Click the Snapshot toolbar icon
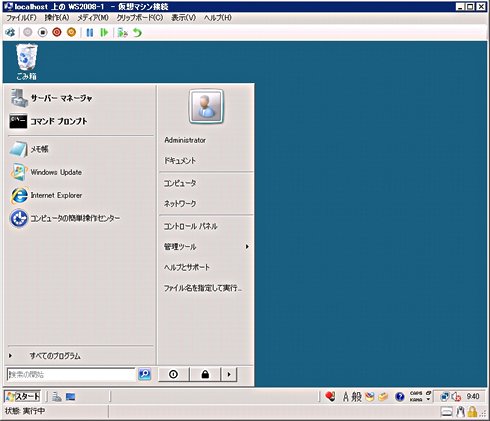The width and height of the screenshot is (490, 421). point(122,33)
